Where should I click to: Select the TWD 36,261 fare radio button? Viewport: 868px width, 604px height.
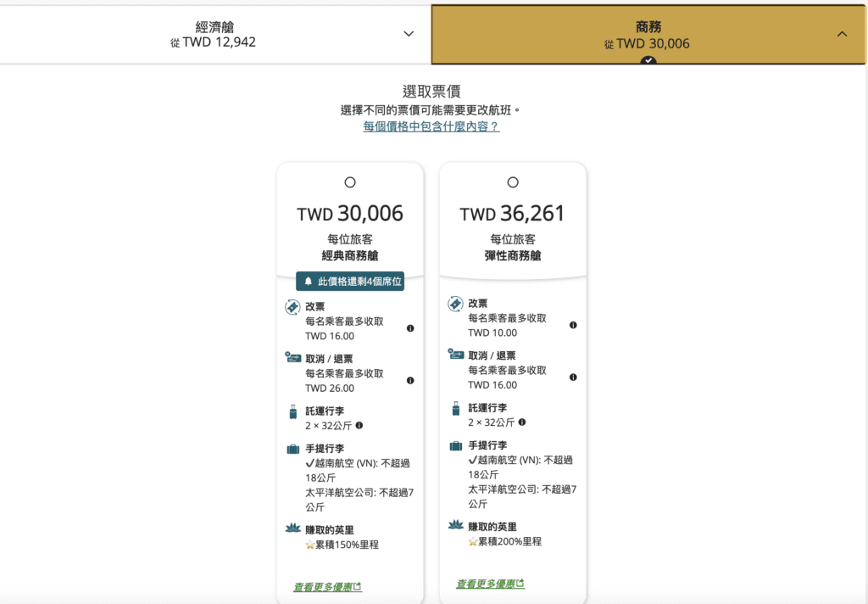513,182
